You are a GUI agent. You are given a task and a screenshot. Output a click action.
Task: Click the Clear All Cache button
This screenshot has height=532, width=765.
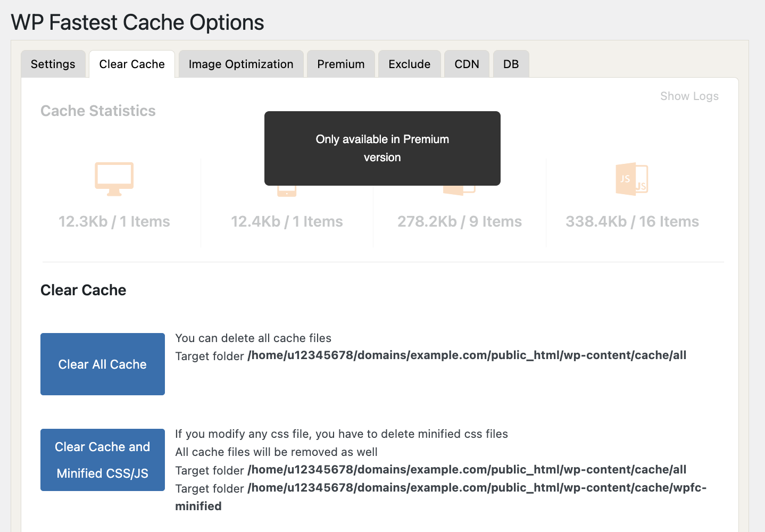[102, 364]
